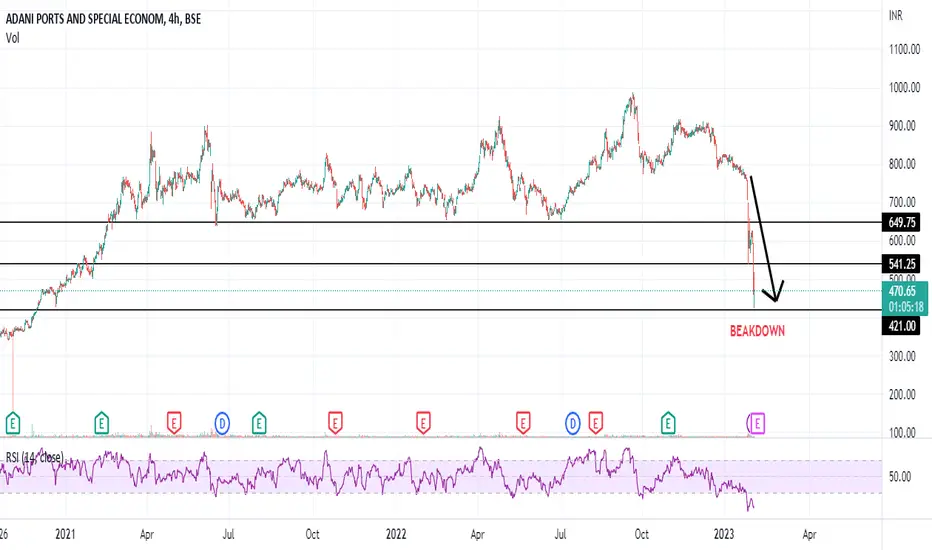Click the ADANI PORTS AND SPECIAL ECONOM symbol title
Viewport: 932px width, 550px height.
tap(84, 19)
